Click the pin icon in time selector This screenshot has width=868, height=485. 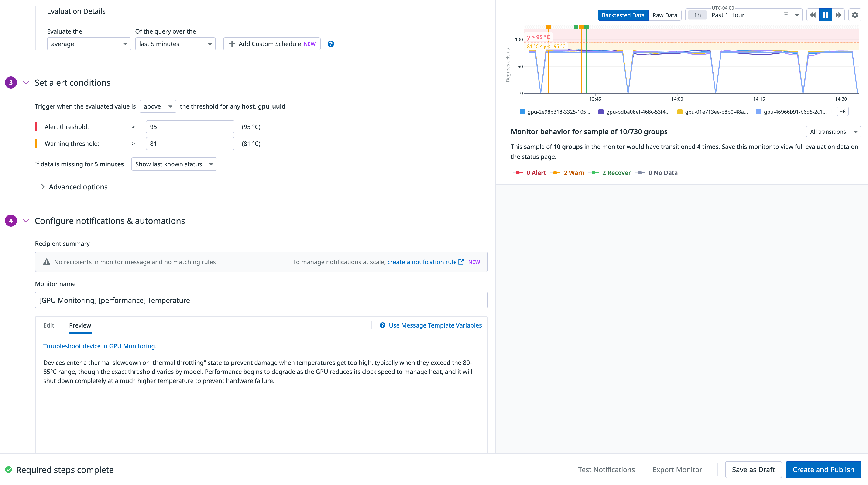[786, 15]
